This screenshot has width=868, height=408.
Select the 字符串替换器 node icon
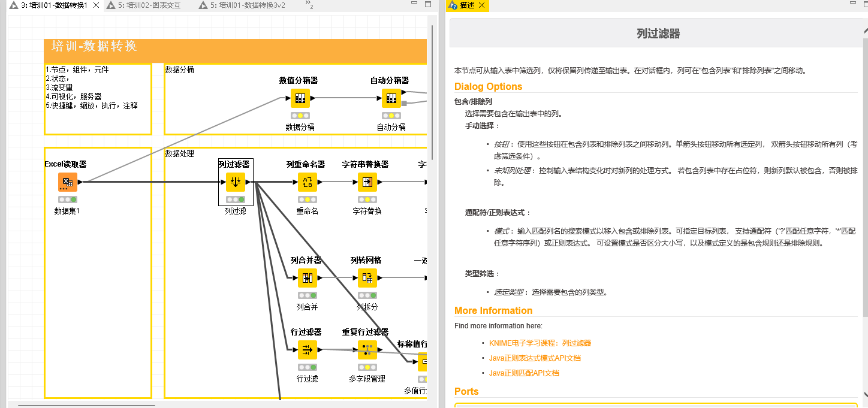click(x=367, y=182)
